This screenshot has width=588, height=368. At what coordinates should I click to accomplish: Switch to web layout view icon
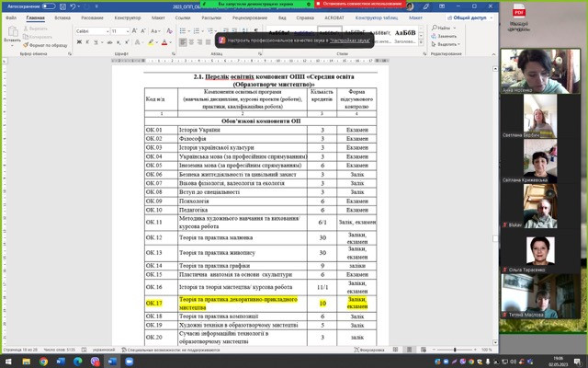[424, 350]
